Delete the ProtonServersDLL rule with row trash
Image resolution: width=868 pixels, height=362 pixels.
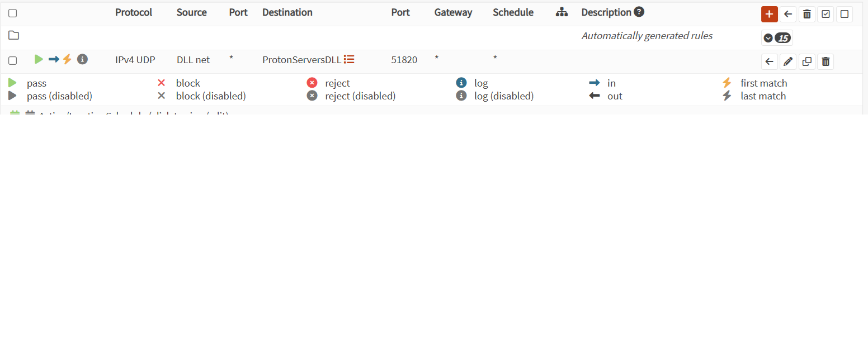point(825,61)
